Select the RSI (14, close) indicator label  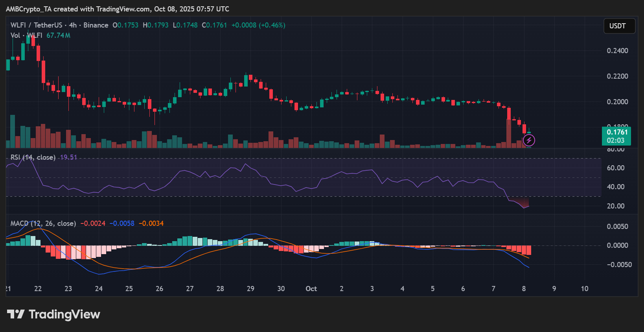(33, 157)
